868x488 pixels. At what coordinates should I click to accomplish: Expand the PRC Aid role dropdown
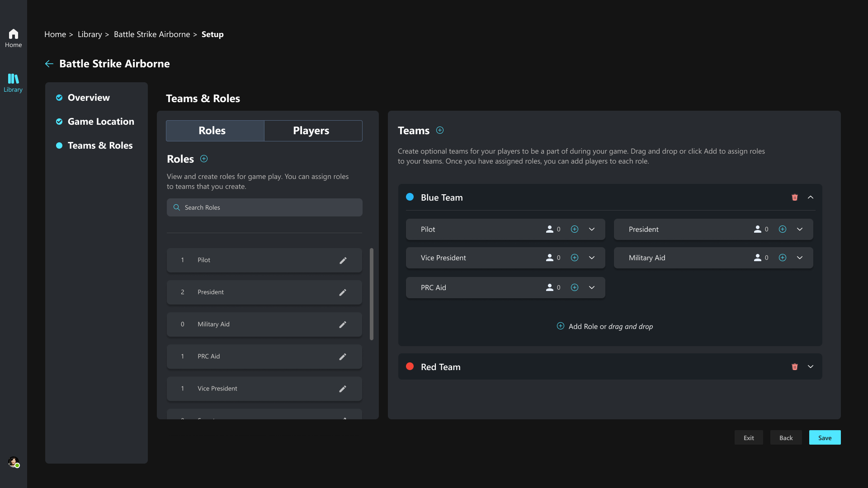(592, 287)
